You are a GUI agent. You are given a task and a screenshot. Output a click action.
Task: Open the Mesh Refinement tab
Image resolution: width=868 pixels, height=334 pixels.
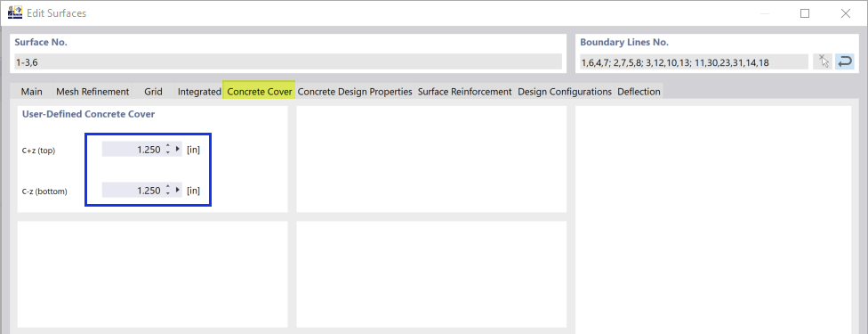point(93,92)
